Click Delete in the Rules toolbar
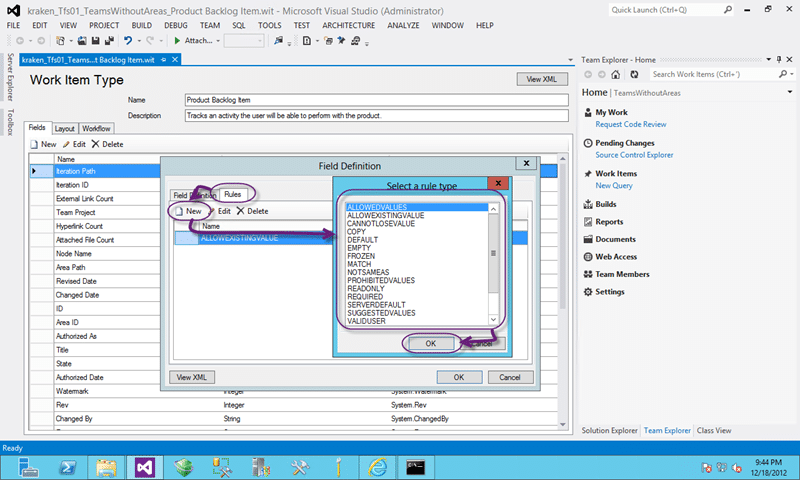800x480 pixels. (253, 211)
